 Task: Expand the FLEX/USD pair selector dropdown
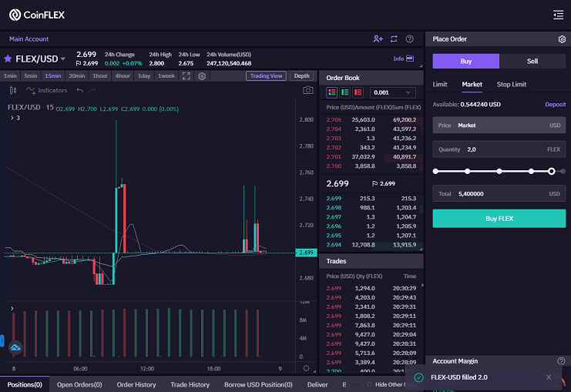click(x=63, y=59)
